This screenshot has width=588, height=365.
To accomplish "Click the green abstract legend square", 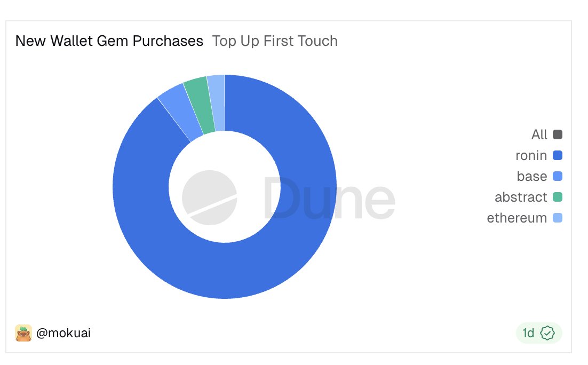I will tap(558, 197).
